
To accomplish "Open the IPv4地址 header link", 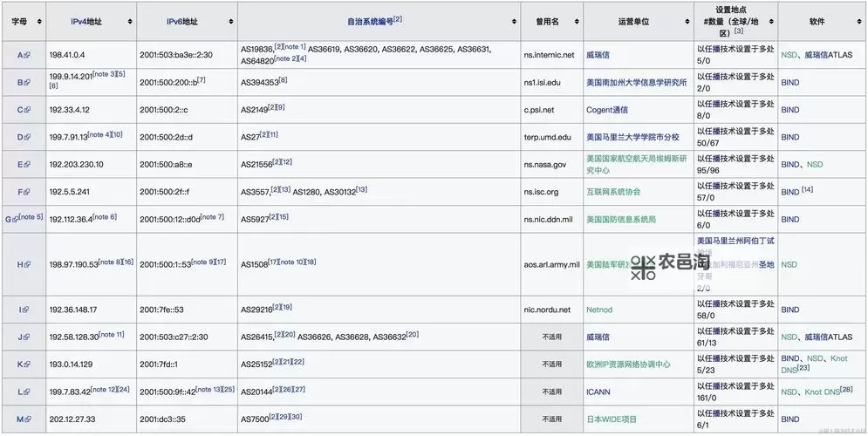I will pyautogui.click(x=87, y=22).
